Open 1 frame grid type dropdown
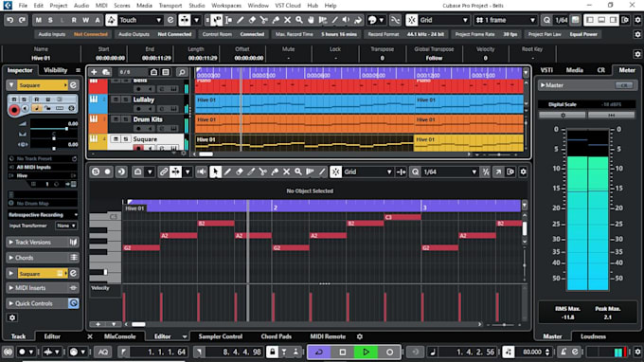644x362 pixels. point(506,20)
